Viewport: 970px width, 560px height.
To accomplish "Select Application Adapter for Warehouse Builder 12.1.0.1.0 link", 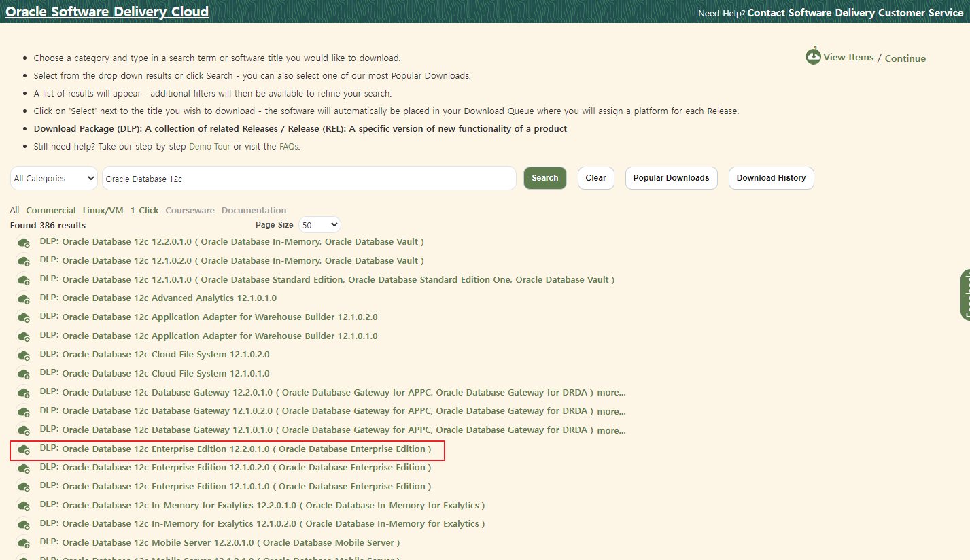I will click(x=220, y=336).
